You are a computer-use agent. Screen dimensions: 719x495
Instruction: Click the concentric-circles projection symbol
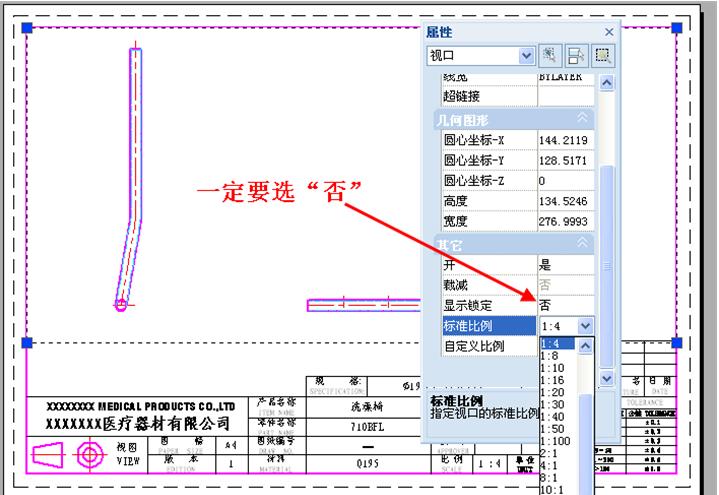tap(89, 455)
